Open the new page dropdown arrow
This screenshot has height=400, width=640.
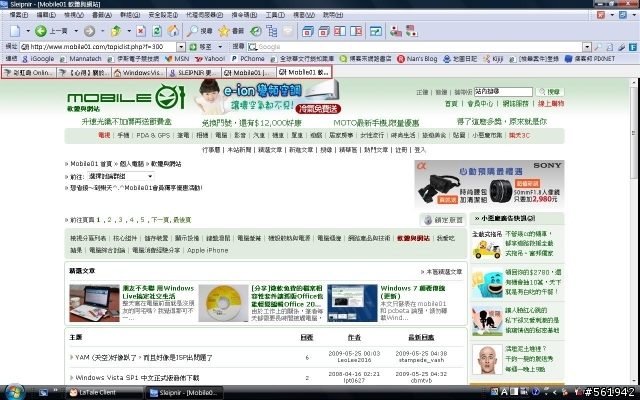click(x=28, y=31)
